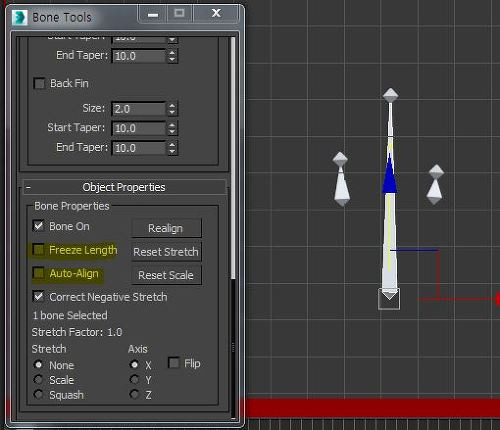
Task: Click the Bone Tools panel vertical scrollbar
Action: pyautogui.click(x=233, y=158)
